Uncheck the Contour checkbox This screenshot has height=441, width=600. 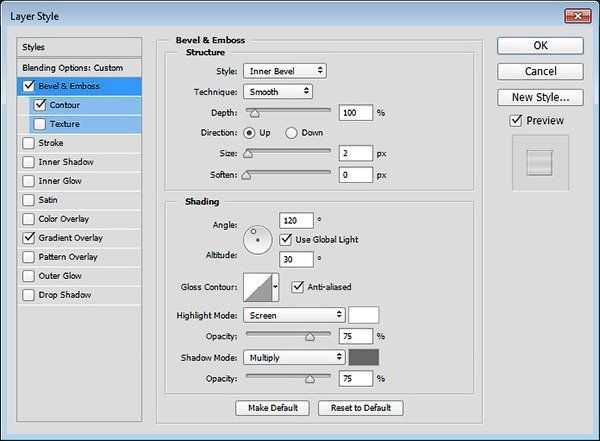(x=40, y=105)
